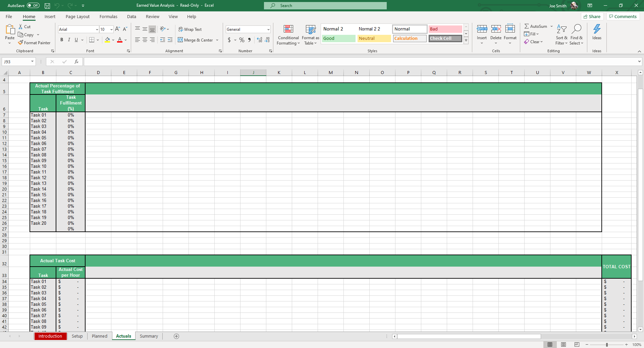
Task: Switch to the Summary sheet tab
Action: pos(149,336)
